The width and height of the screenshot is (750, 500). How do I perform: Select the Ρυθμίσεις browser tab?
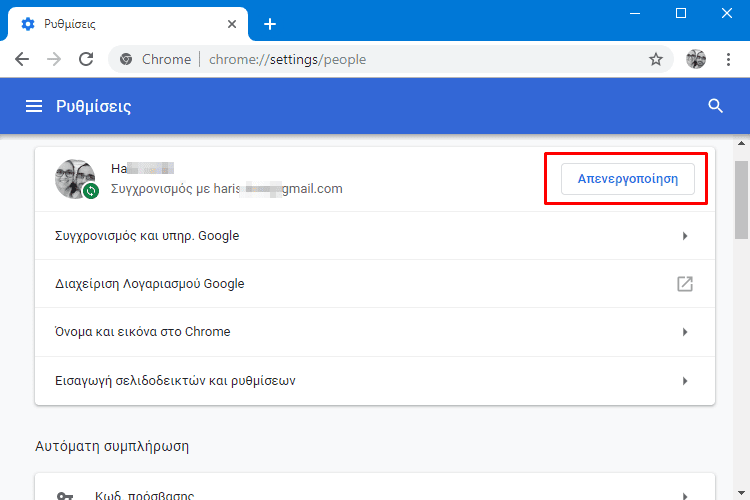127,24
